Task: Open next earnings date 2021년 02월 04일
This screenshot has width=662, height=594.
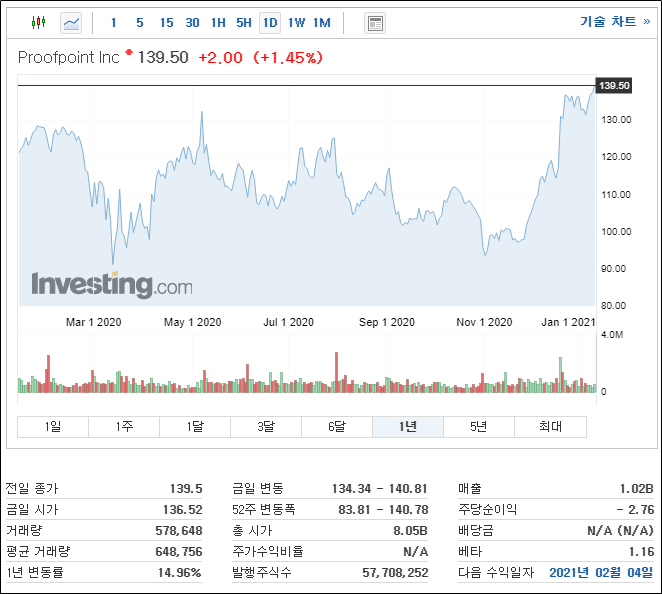Action: pyautogui.click(x=601, y=572)
